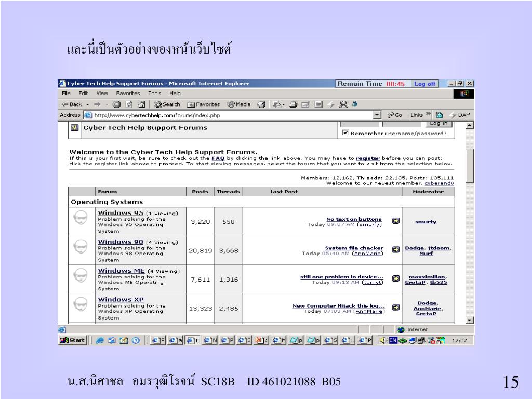Click the Log off button

click(424, 84)
